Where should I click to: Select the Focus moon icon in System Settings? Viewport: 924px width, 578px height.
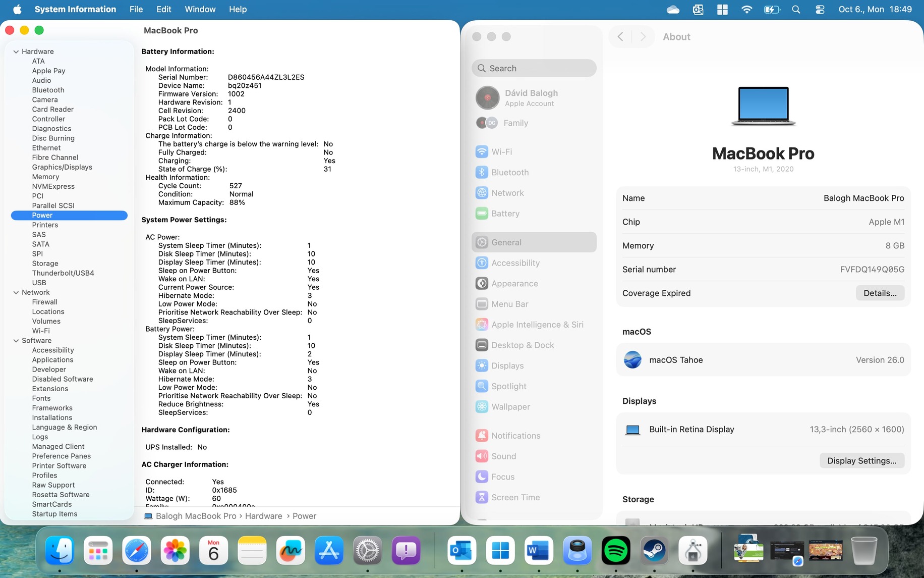click(x=482, y=477)
